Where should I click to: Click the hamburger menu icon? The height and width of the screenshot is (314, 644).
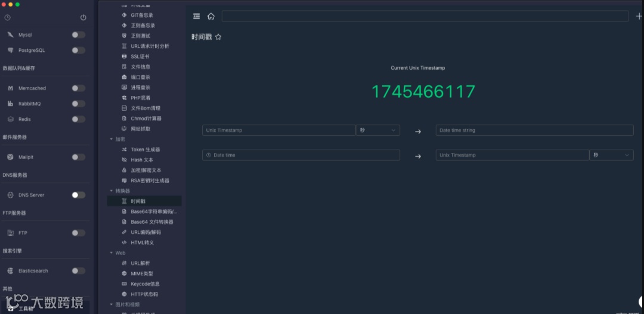196,16
